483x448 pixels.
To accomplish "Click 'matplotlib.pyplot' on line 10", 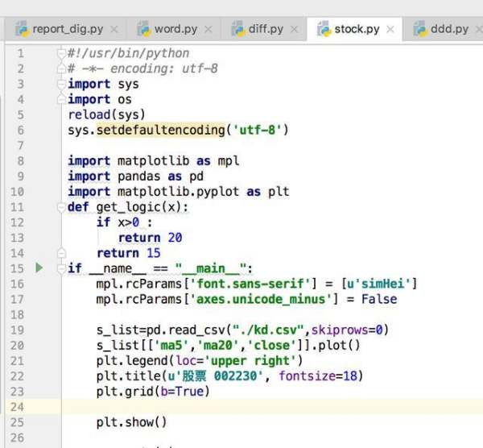I will pos(179,192).
